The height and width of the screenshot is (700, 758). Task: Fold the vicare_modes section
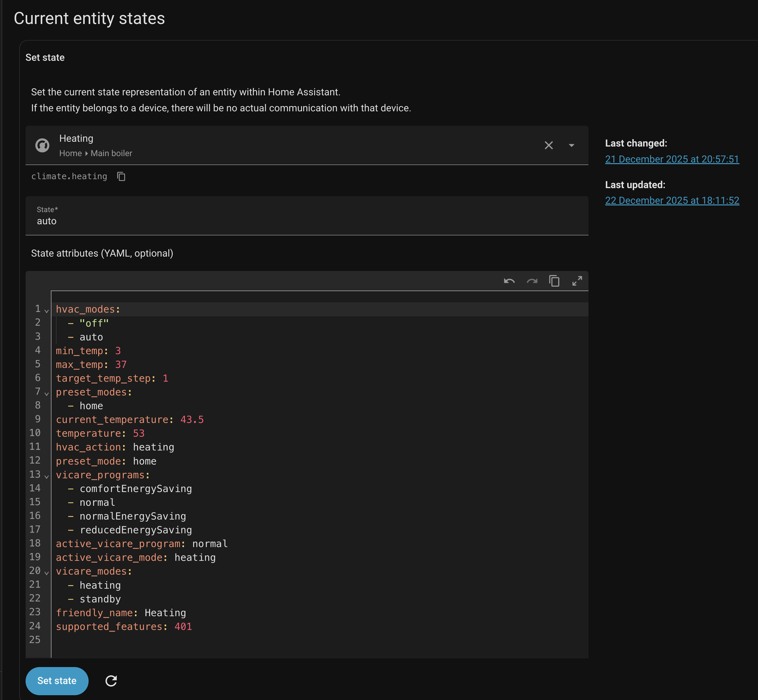click(x=46, y=572)
